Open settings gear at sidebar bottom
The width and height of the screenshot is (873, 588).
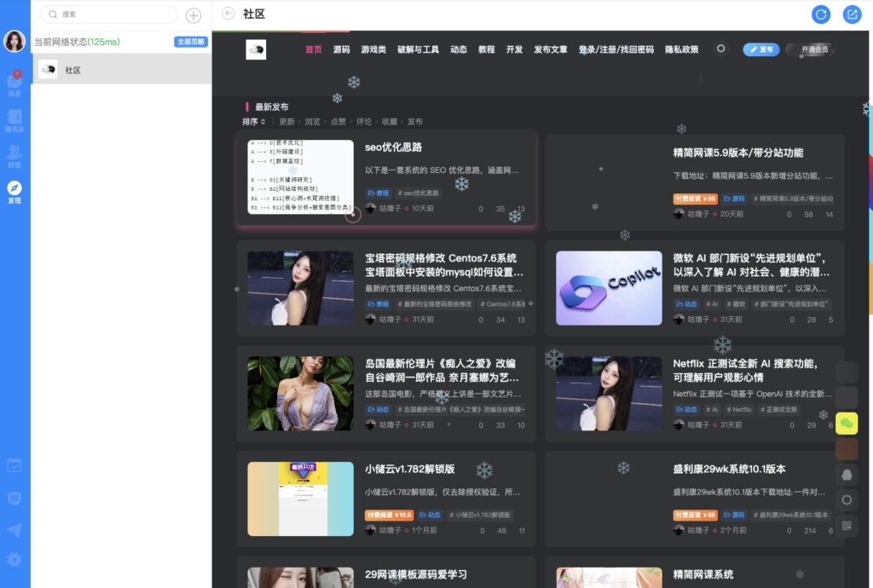click(14, 559)
